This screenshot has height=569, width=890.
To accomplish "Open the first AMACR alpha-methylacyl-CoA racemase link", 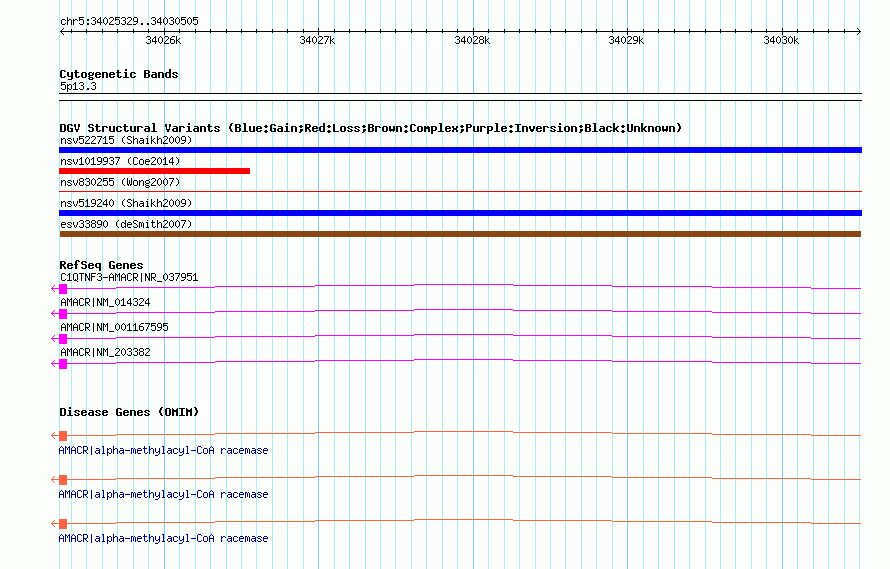I will tap(163, 450).
